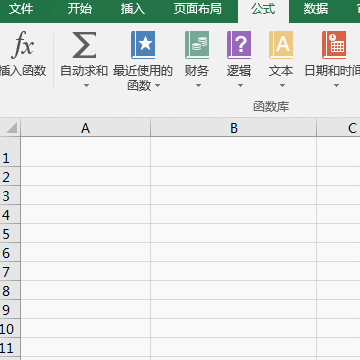Select column B header
Screen dimensions: 360x360
(x=234, y=128)
